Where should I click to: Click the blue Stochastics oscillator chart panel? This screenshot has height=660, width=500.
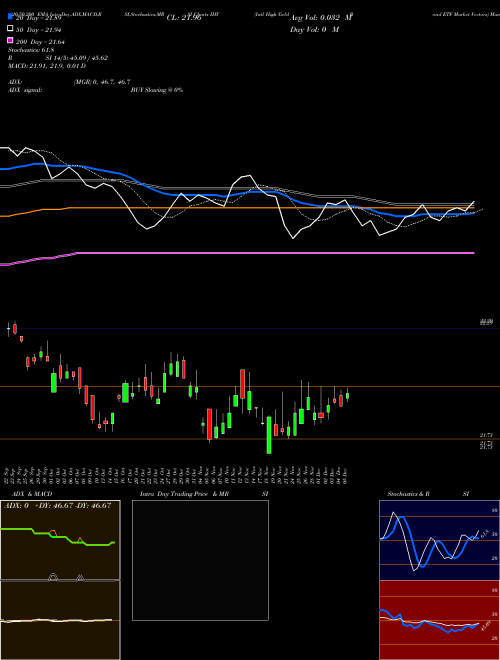439,540
